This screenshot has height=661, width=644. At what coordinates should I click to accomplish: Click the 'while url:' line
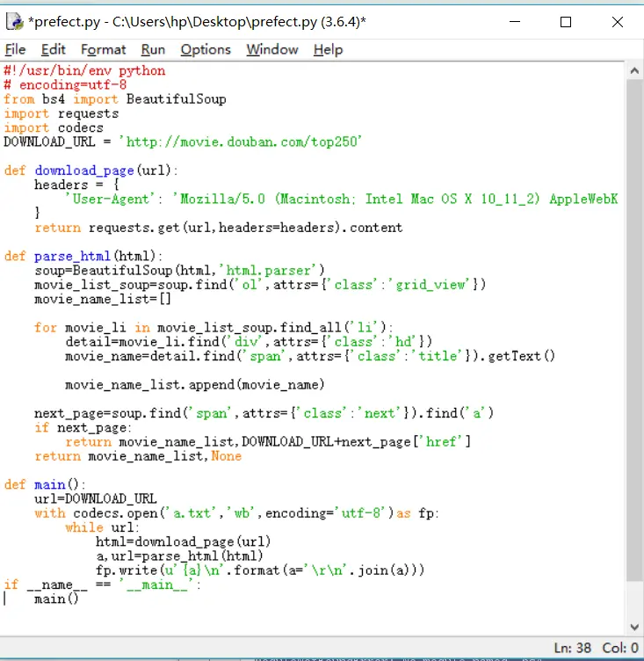coord(103,527)
